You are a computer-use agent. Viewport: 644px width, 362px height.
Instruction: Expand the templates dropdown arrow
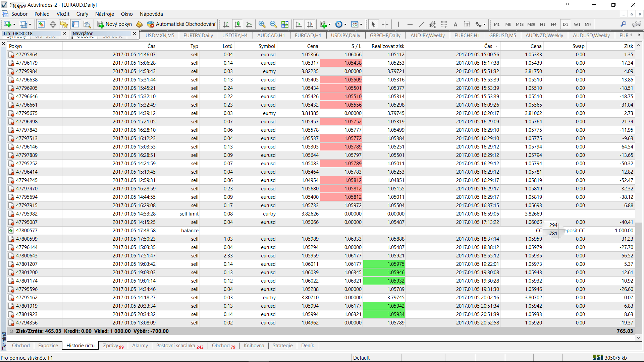click(x=361, y=24)
